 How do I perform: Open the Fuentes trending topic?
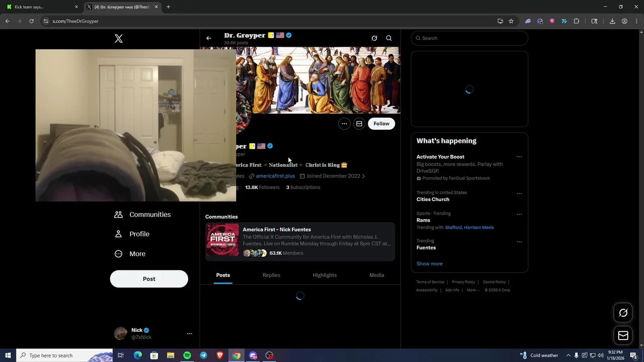[426, 248]
